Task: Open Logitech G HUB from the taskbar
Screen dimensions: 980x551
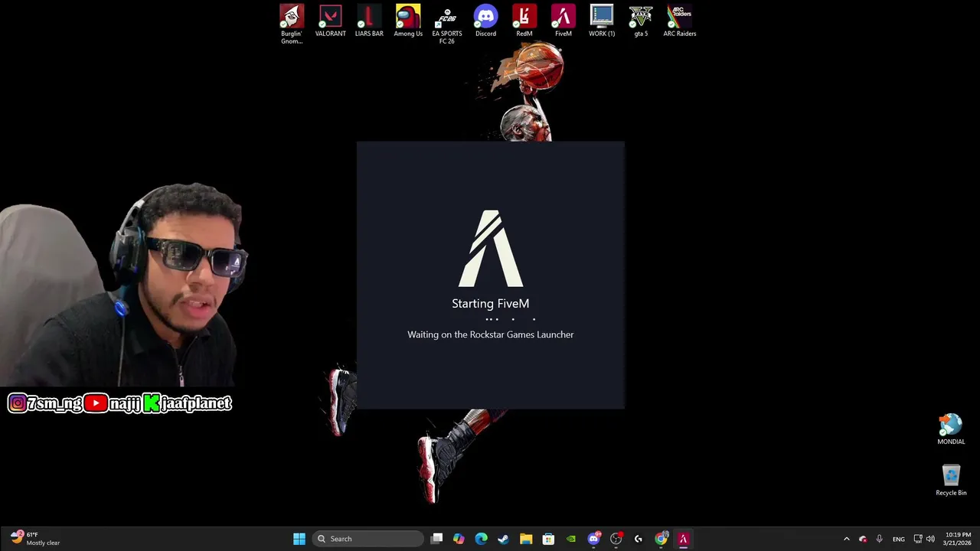Action: pyautogui.click(x=639, y=539)
